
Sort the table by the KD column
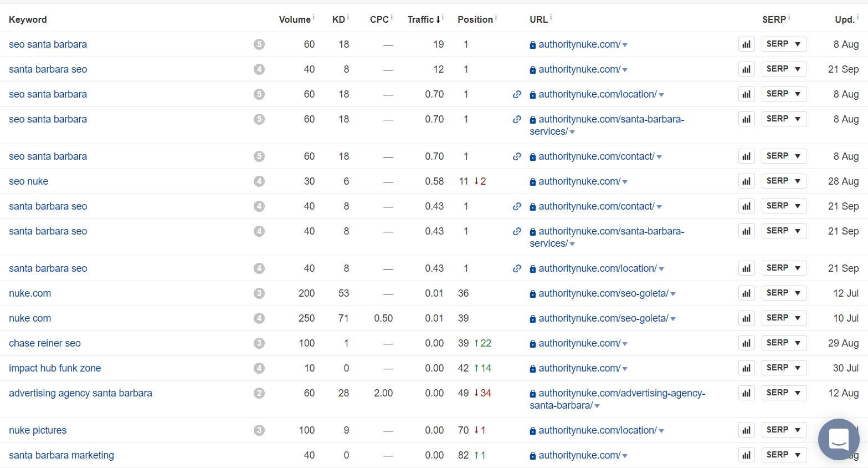click(x=338, y=19)
